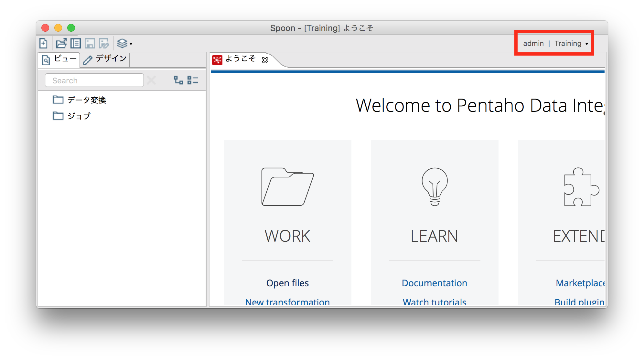Click the Open file toolbar icon
This screenshot has height=360, width=644.
coord(61,43)
